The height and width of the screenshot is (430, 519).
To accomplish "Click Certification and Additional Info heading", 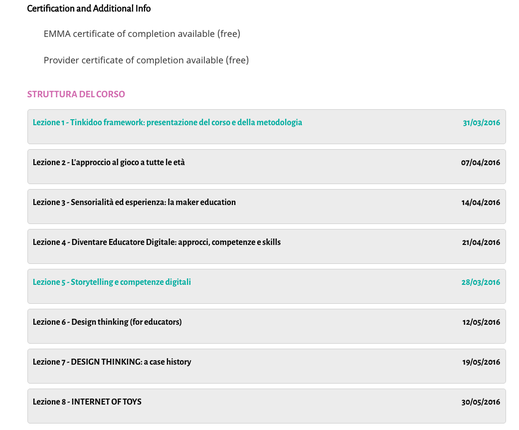I will (x=89, y=8).
